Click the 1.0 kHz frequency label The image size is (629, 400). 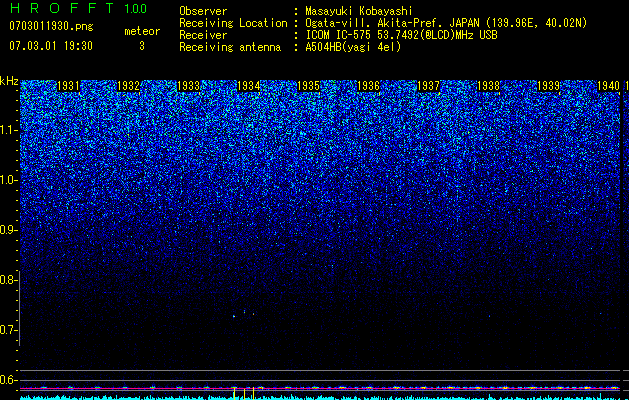pos(7,180)
